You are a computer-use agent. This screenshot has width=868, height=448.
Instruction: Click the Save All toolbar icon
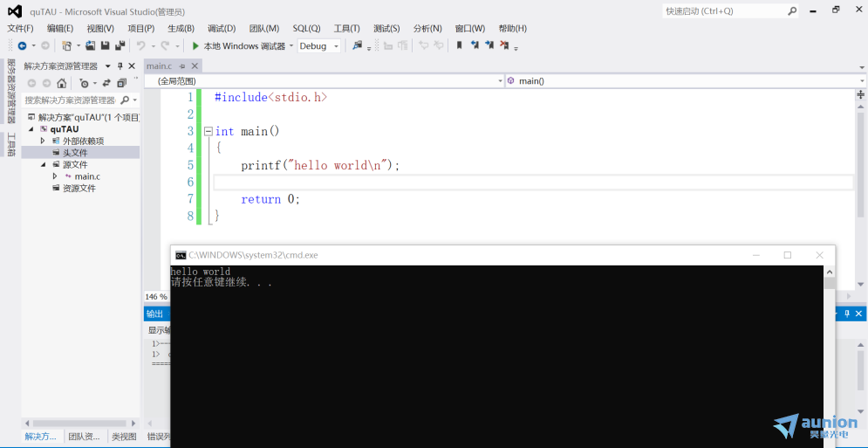(x=120, y=46)
